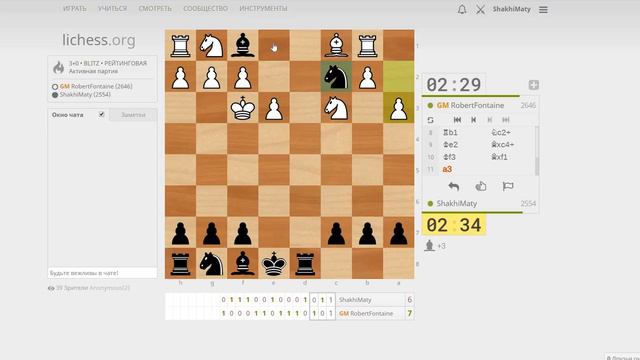
Task: Switch to the Заметки tab
Action: pos(133,115)
